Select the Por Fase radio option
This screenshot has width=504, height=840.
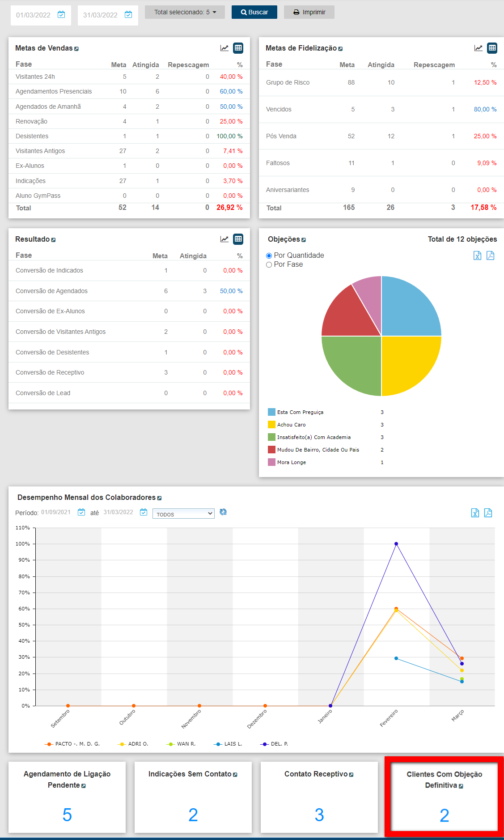tap(269, 264)
